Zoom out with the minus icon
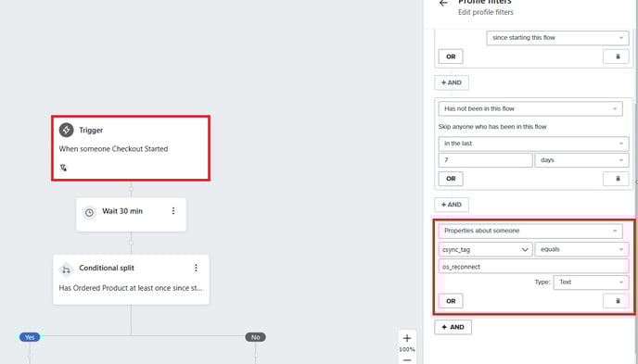 (x=407, y=360)
